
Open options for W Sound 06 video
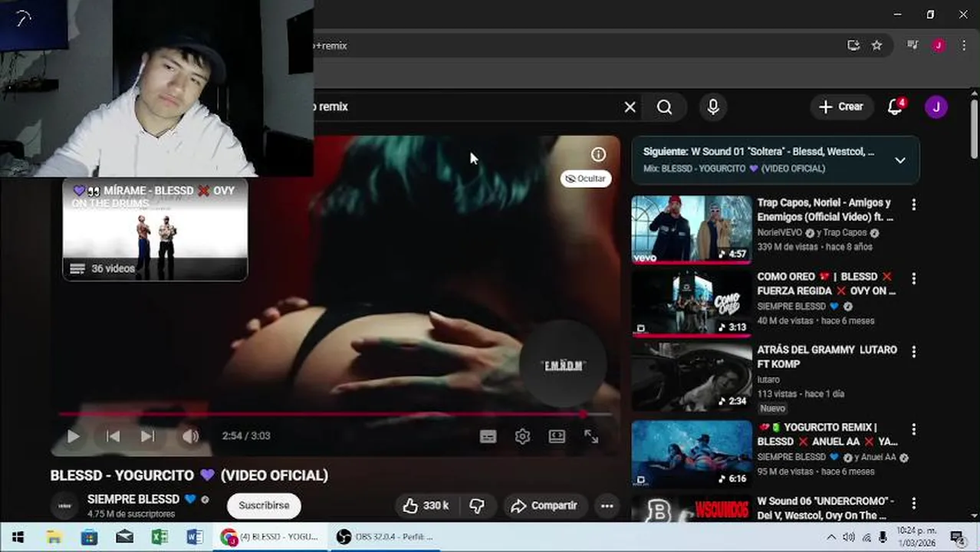coord(913,503)
